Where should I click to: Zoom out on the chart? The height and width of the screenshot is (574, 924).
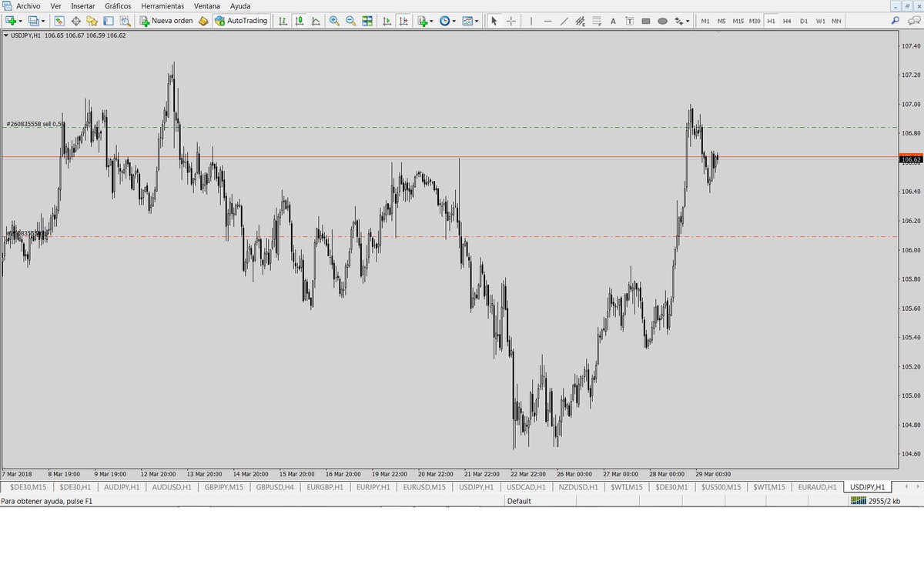coord(350,21)
